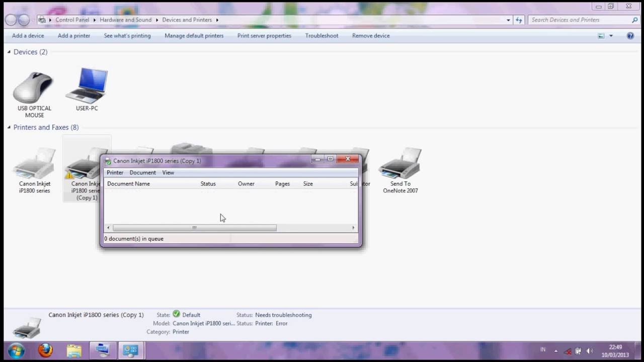
Task: Click the horizontal scrollbar thumb in queue
Action: click(x=194, y=228)
